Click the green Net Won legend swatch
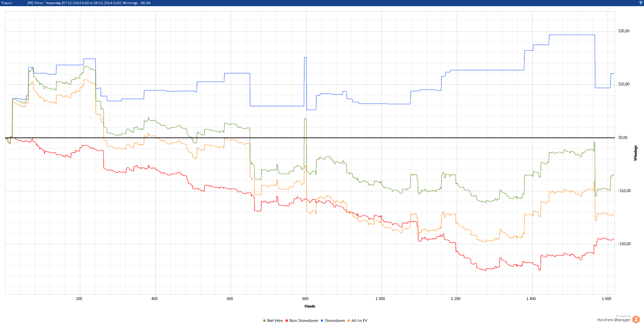This screenshot has height=325, width=644. pos(264,321)
